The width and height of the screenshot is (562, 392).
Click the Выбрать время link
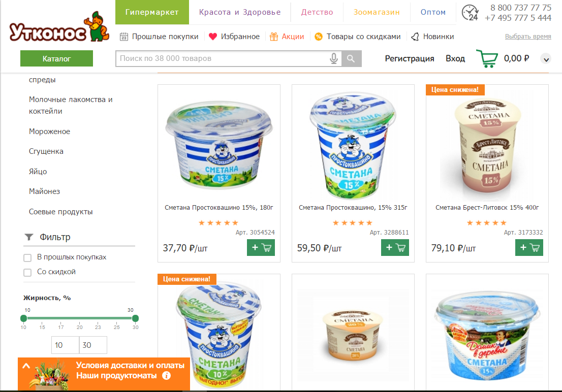[x=528, y=36]
